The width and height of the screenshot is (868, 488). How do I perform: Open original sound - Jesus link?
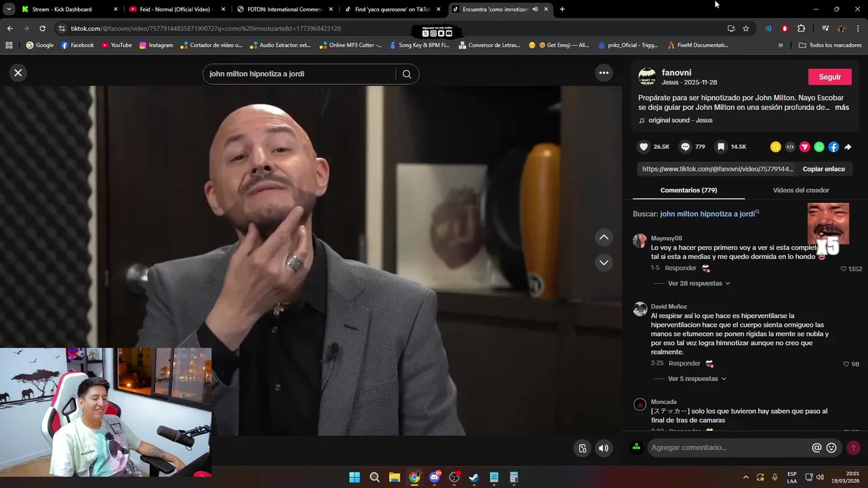point(680,120)
